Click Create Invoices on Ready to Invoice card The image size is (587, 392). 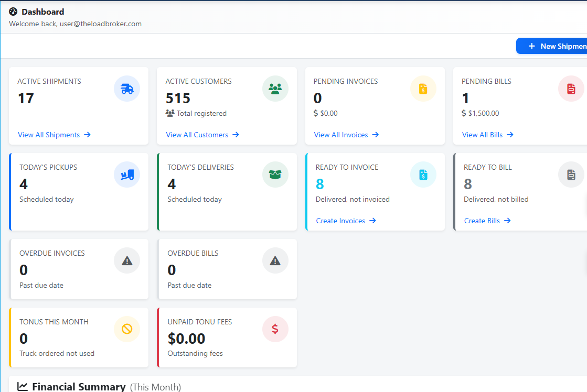click(x=341, y=221)
